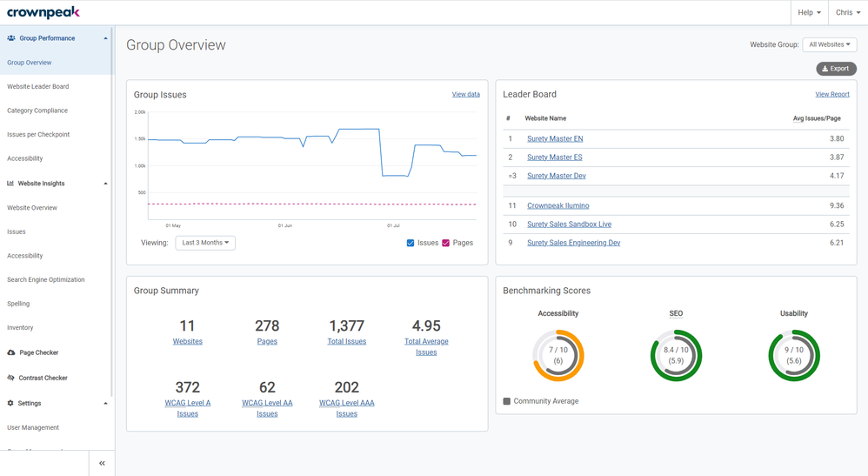The height and width of the screenshot is (476, 868).
Task: Click the Website Name column header
Action: click(545, 118)
